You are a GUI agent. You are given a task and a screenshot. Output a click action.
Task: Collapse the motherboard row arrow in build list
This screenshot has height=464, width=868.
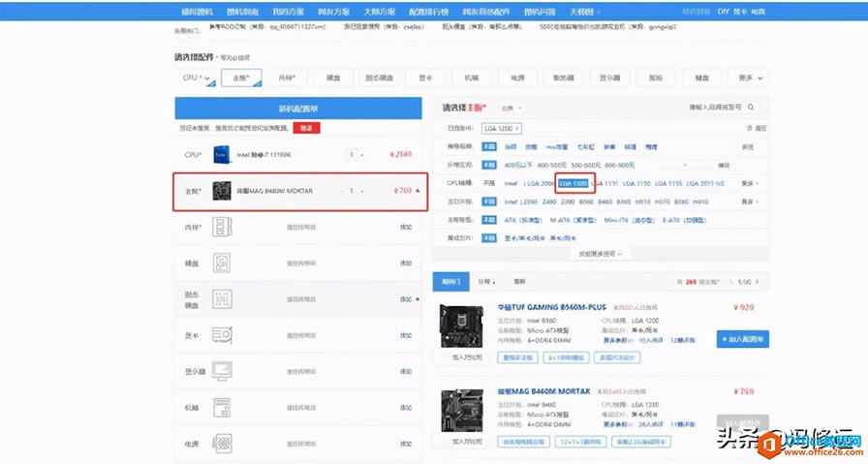[418, 191]
